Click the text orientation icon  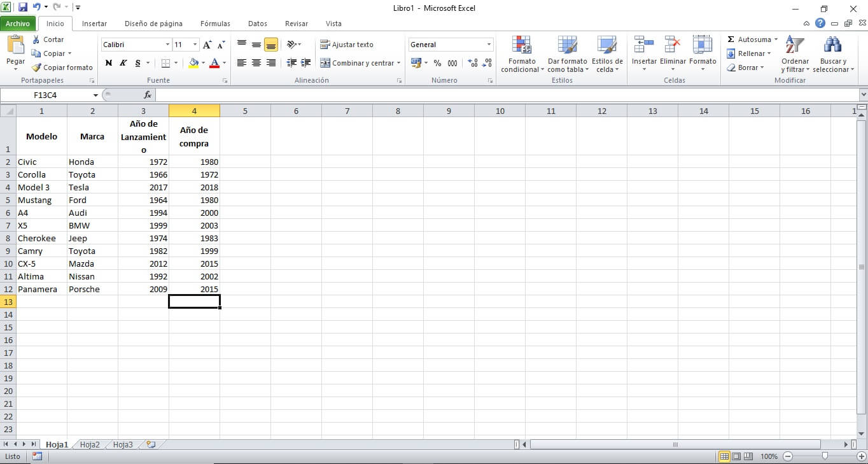(291, 45)
